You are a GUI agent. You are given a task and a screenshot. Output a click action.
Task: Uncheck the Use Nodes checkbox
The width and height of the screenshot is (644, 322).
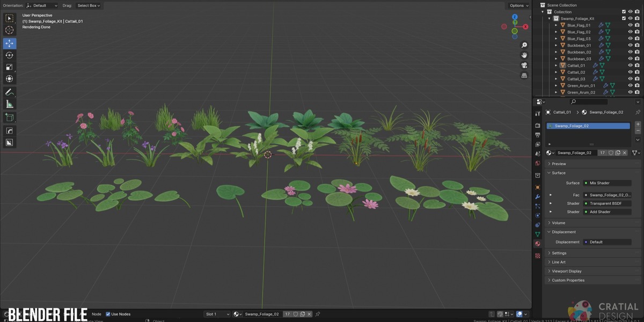(108, 314)
